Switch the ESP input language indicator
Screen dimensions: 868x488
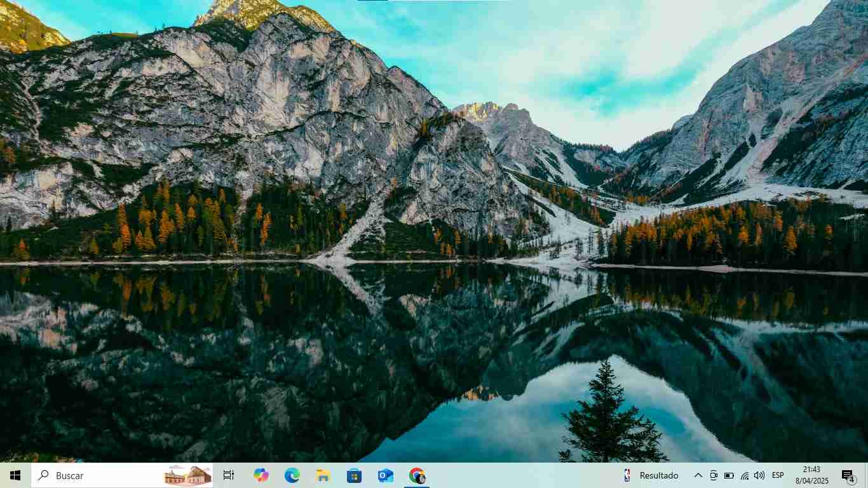778,475
